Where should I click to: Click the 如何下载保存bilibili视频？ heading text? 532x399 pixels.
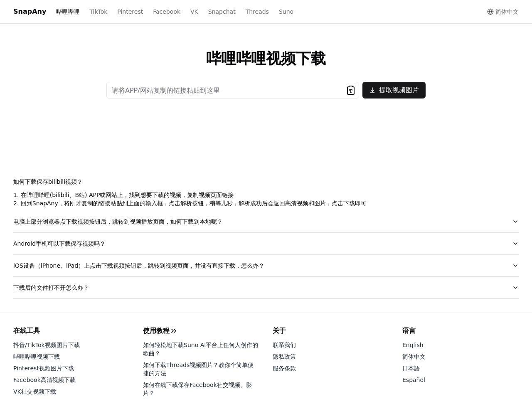(48, 182)
